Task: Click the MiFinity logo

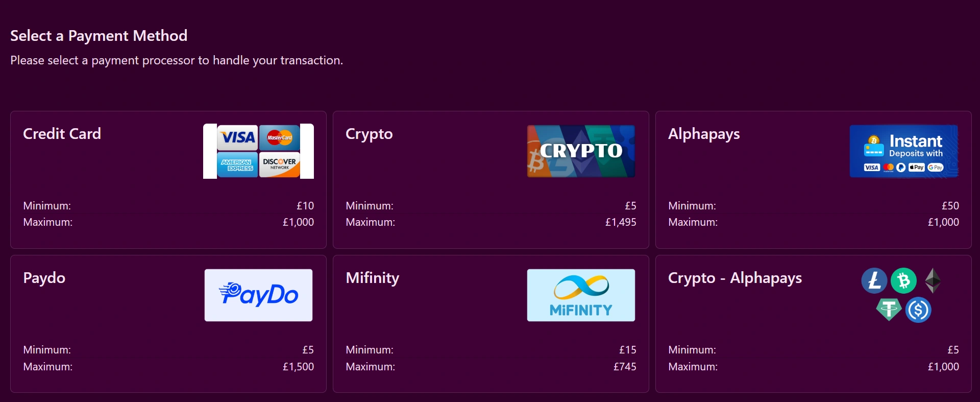Action: point(581,295)
